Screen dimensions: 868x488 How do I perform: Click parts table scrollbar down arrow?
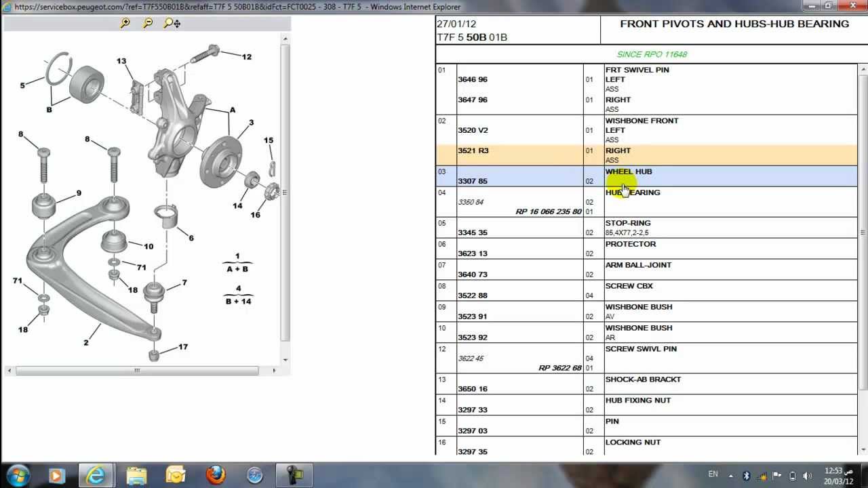[x=863, y=449]
